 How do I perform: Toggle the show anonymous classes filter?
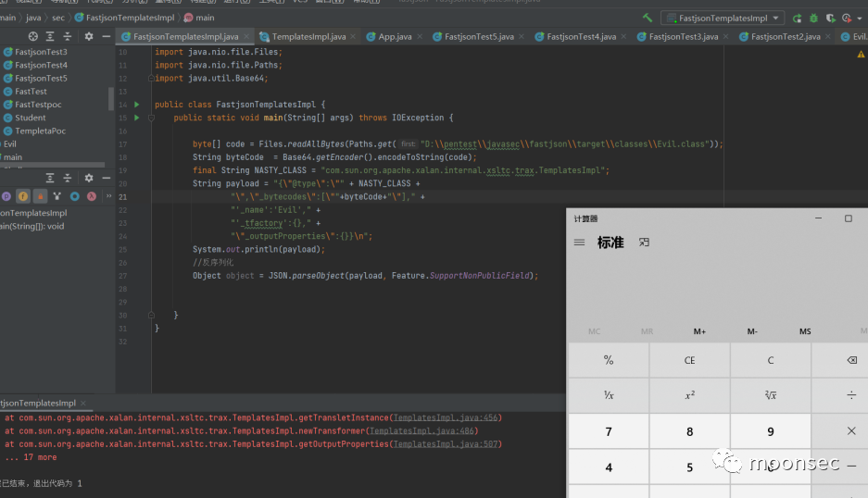[74, 196]
